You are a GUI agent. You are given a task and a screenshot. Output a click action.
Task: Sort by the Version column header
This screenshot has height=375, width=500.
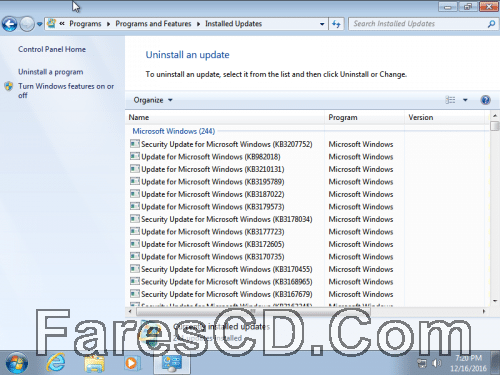tap(444, 117)
